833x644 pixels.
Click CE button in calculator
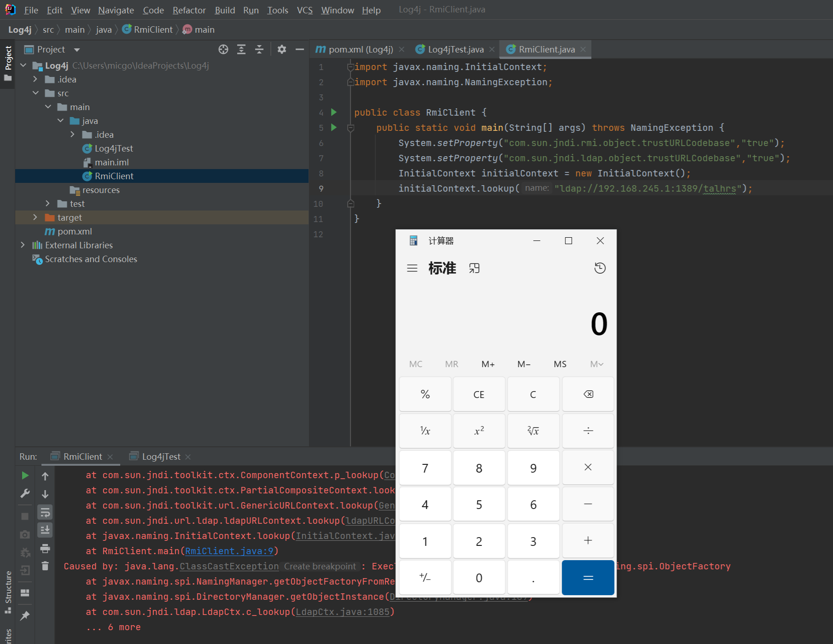pos(479,394)
